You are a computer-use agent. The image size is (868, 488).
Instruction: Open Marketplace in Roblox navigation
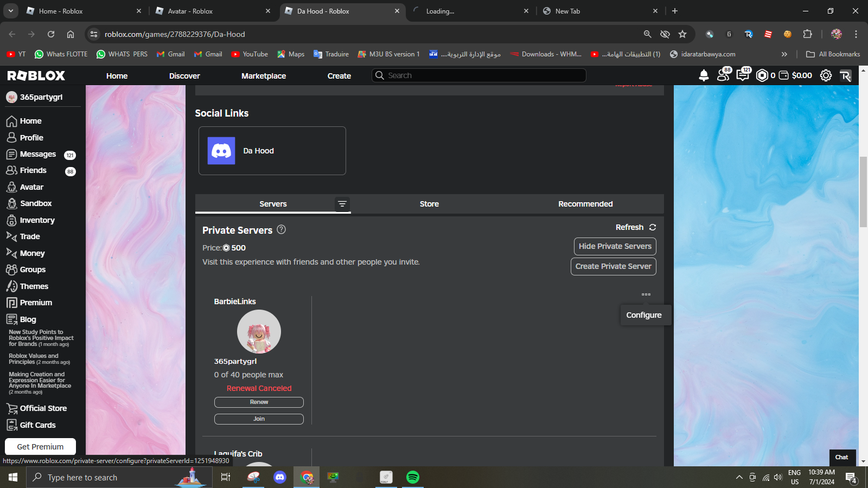point(264,76)
